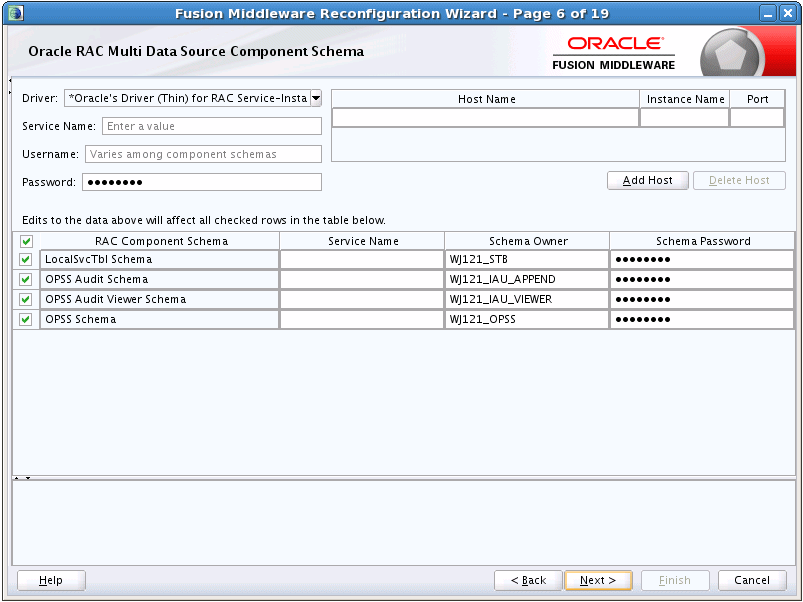803x602 pixels.
Task: Uncheck the OPSS Schema row checkbox
Action: [x=26, y=319]
